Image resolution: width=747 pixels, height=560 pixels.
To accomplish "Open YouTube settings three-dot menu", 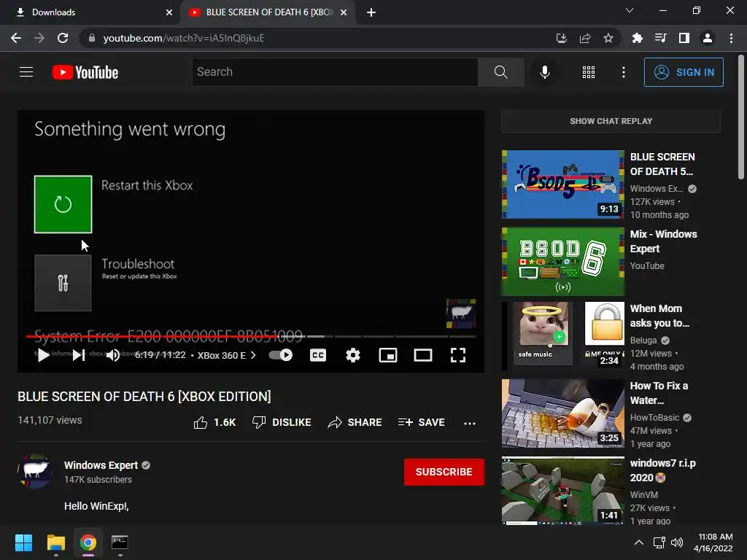I will (x=624, y=72).
